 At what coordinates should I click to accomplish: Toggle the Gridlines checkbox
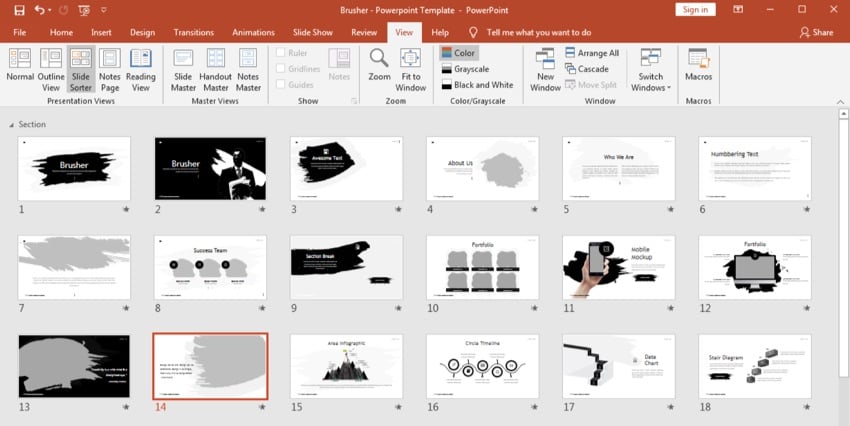282,69
